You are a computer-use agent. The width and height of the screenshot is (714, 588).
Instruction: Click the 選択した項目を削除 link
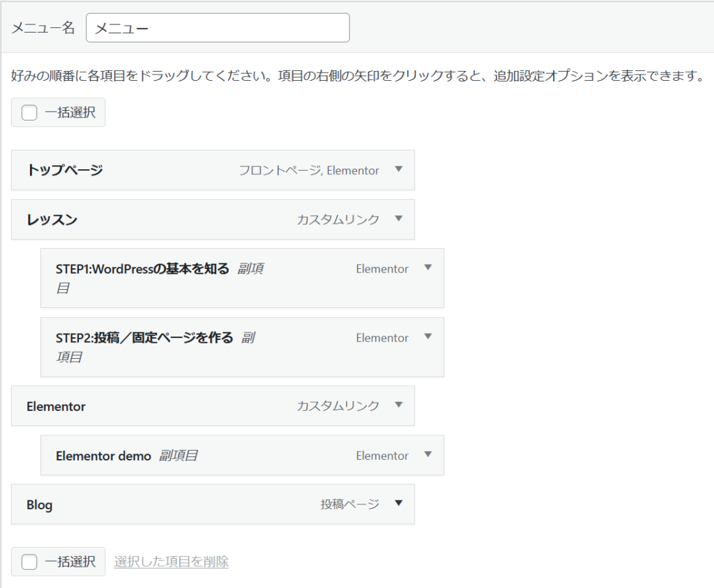pos(171,562)
